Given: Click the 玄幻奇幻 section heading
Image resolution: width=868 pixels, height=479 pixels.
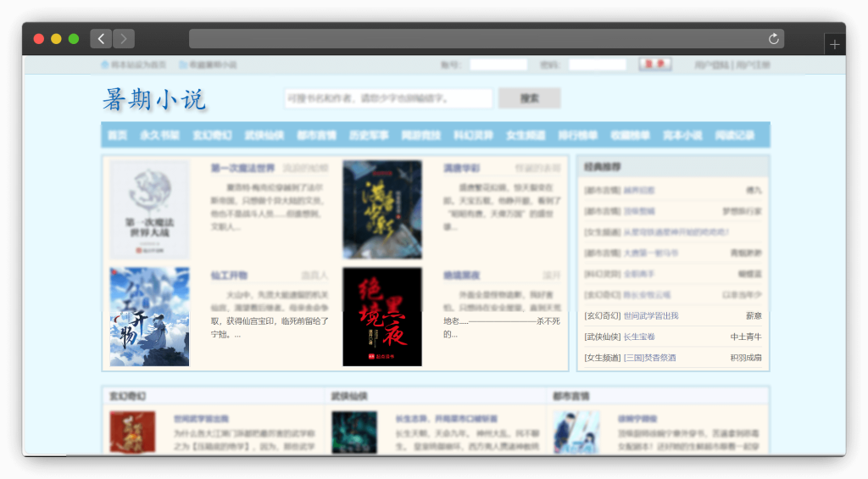Looking at the screenshot, I should click(127, 396).
